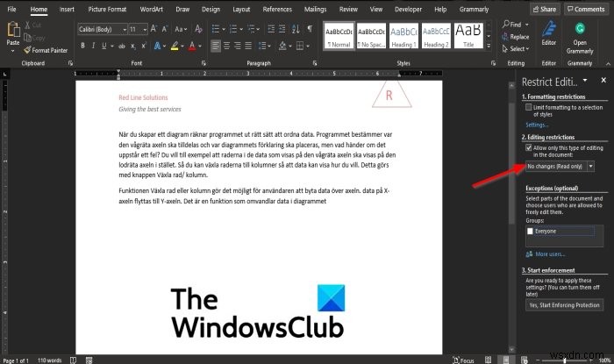Apply red font color

[192, 46]
